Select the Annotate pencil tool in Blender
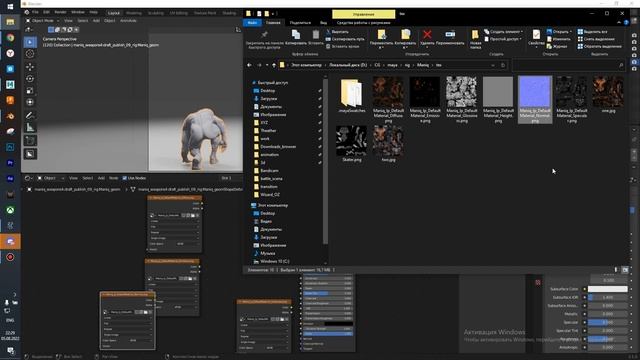The width and height of the screenshot is (640, 360). click(30, 116)
